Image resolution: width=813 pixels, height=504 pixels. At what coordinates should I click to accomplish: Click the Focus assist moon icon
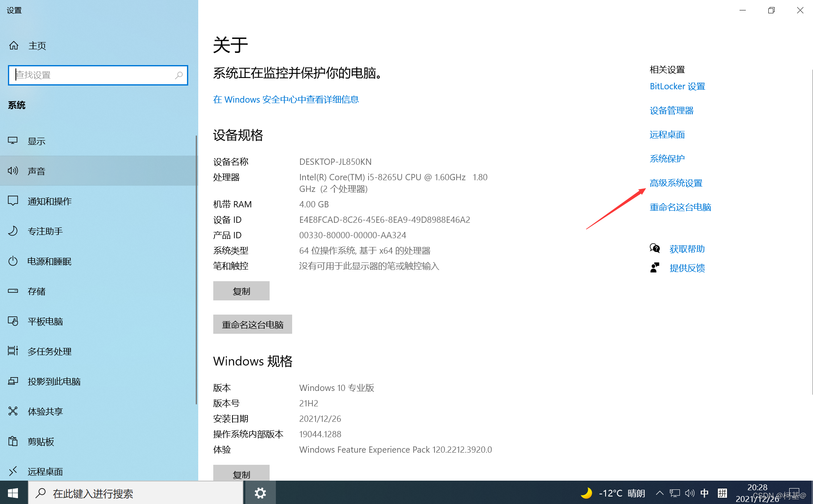(x=13, y=231)
